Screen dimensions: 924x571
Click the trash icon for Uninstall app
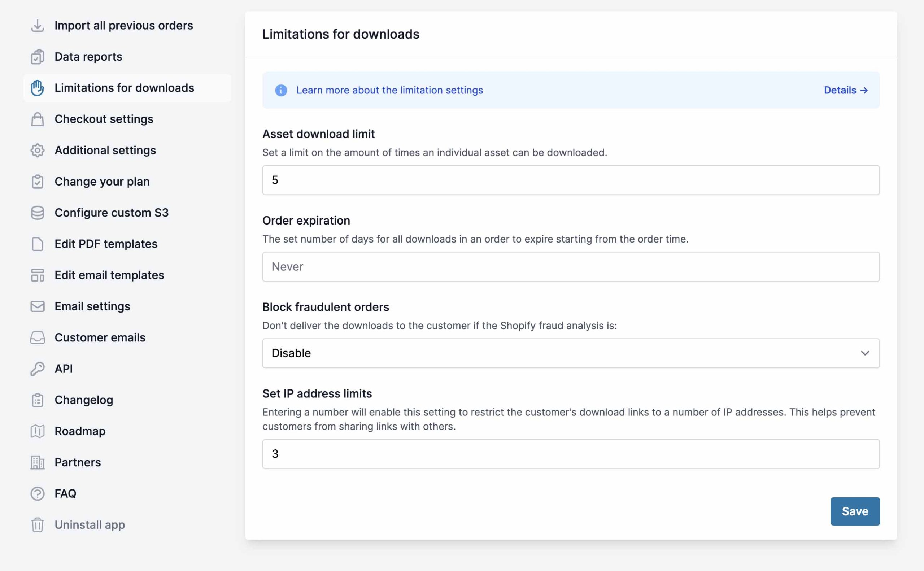pos(38,525)
